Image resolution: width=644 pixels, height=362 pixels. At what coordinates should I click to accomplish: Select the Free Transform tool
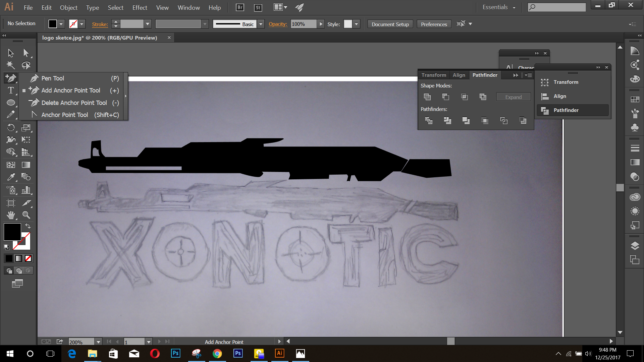point(26,139)
